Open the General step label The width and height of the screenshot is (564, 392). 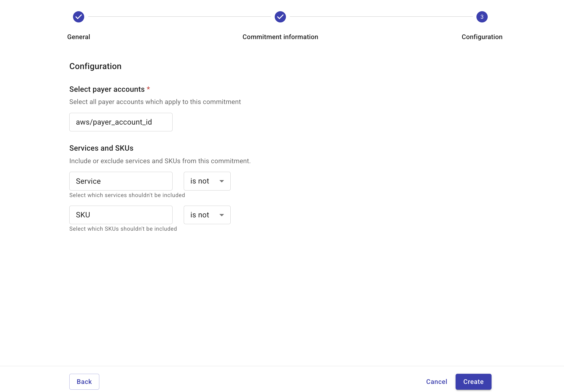[x=79, y=37]
